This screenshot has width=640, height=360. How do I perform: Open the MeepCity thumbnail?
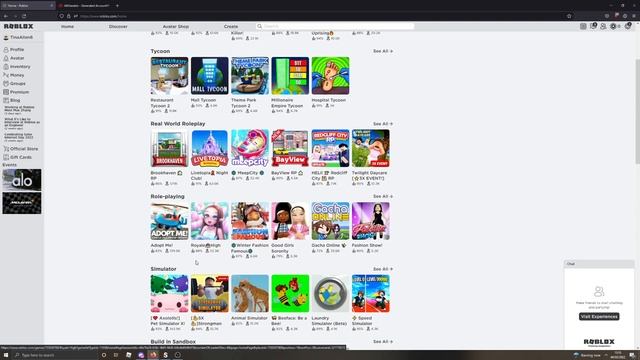tap(250, 148)
